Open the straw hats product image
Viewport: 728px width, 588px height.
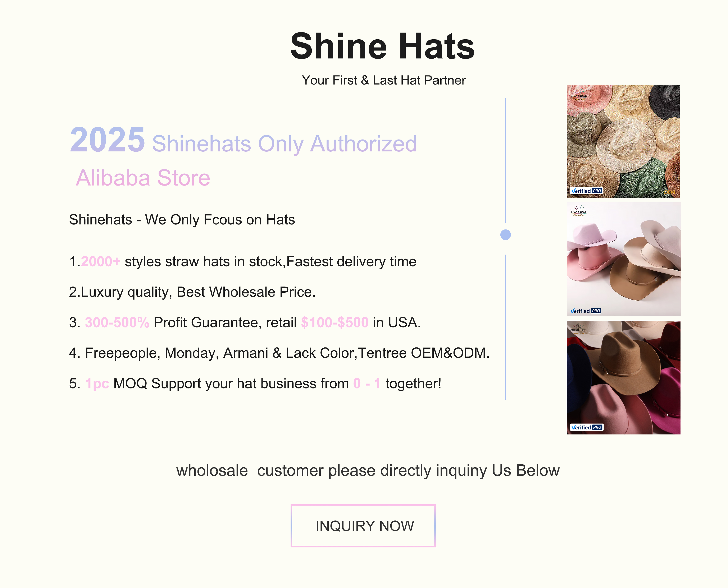point(623,141)
